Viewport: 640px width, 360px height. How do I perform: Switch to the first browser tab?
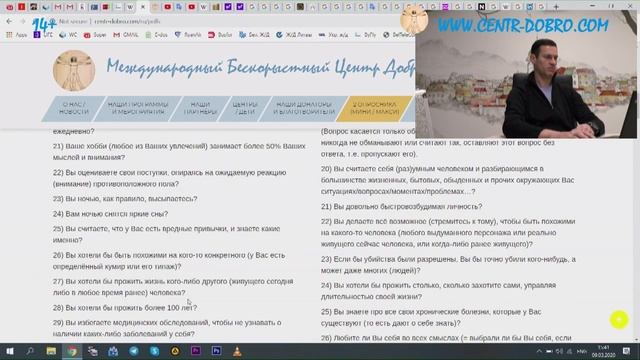[x=9, y=7]
